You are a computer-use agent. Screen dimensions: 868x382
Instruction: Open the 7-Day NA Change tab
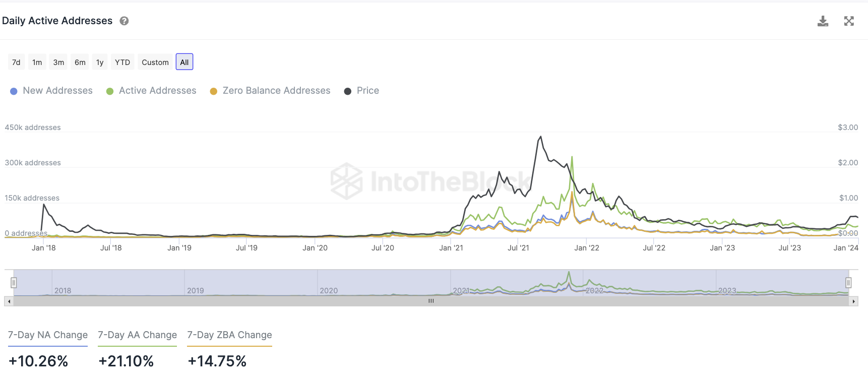pyautogui.click(x=48, y=335)
